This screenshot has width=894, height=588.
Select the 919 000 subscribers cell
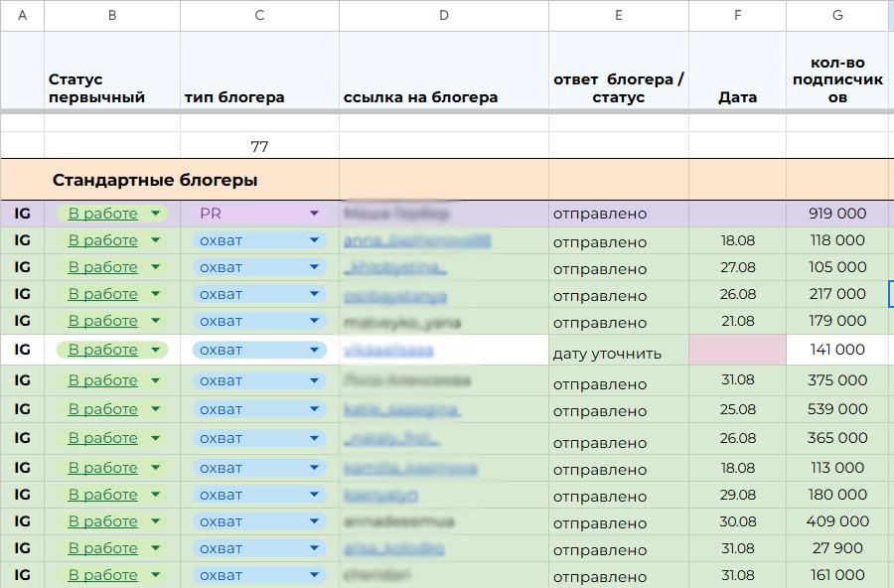pyautogui.click(x=836, y=214)
